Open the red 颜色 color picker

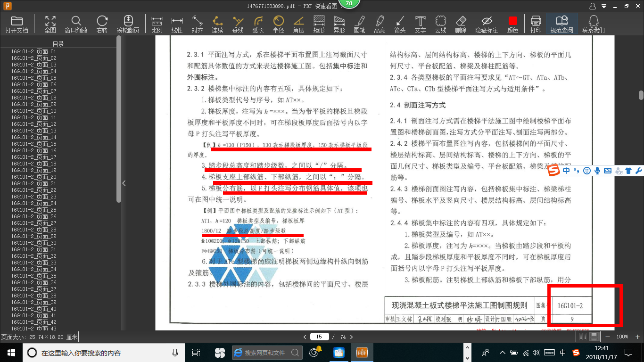tap(512, 24)
